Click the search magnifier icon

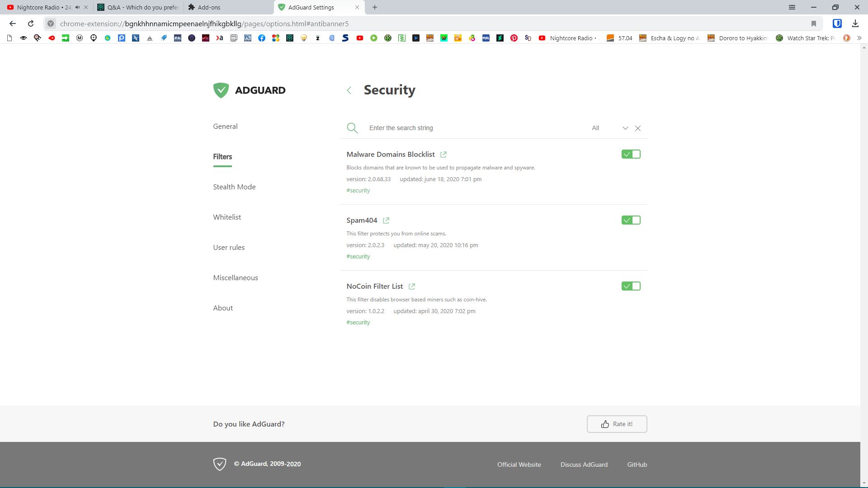pos(352,128)
